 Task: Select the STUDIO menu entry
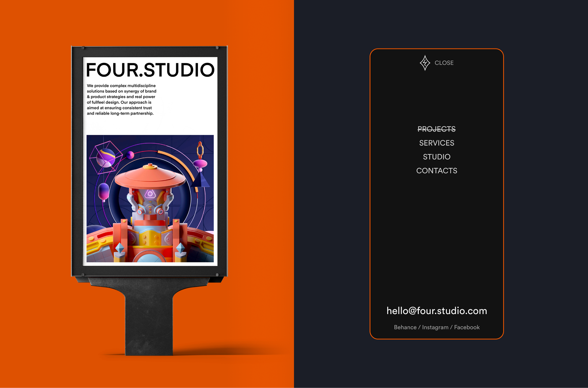click(x=436, y=157)
